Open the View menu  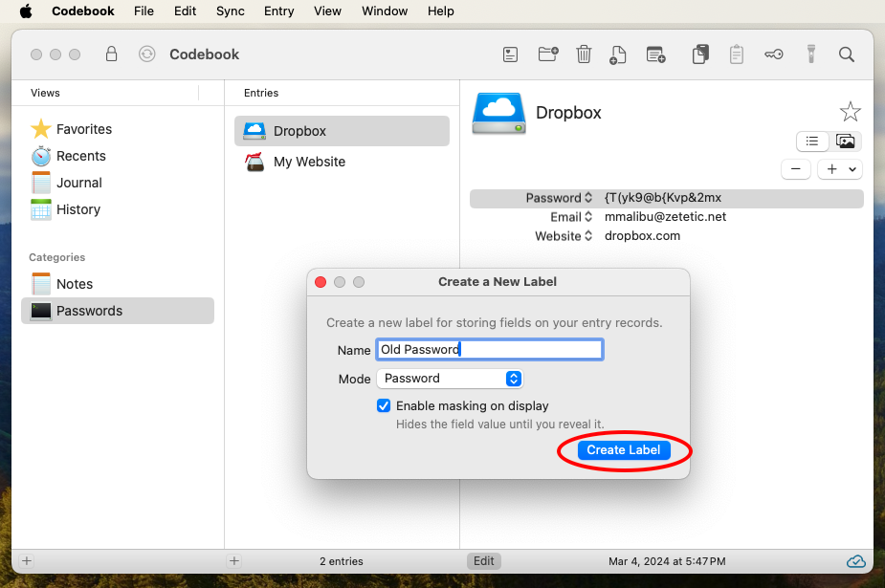pos(327,11)
